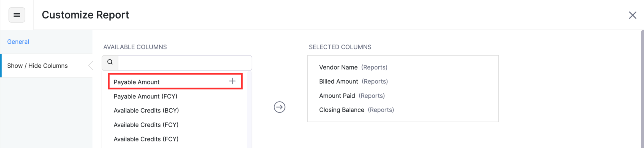Select the Show / Hide Columns tab

pyautogui.click(x=38, y=66)
